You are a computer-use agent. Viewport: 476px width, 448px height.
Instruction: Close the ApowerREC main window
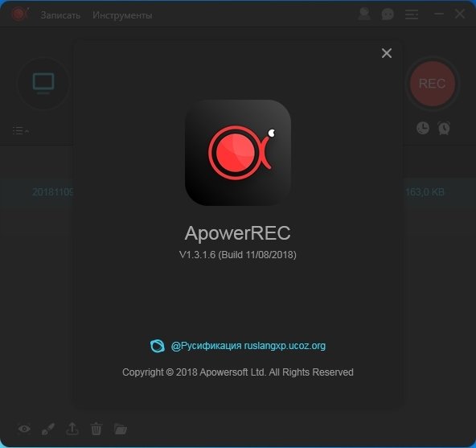(x=460, y=14)
